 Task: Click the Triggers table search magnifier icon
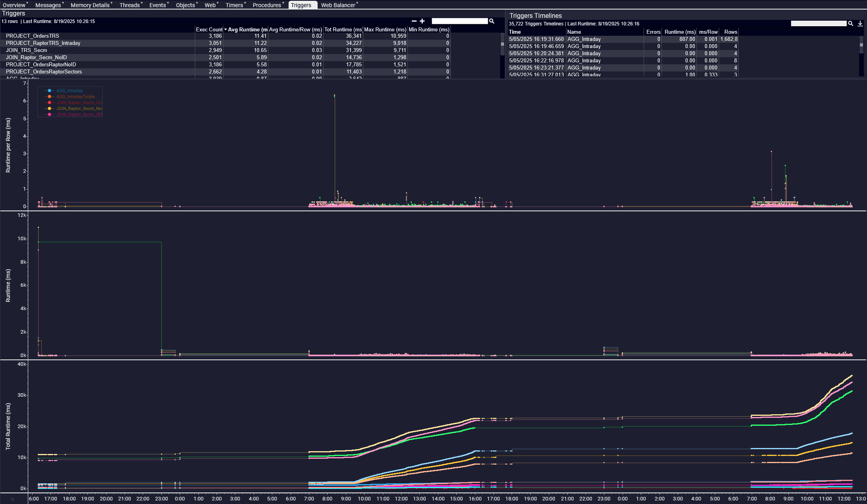click(492, 21)
